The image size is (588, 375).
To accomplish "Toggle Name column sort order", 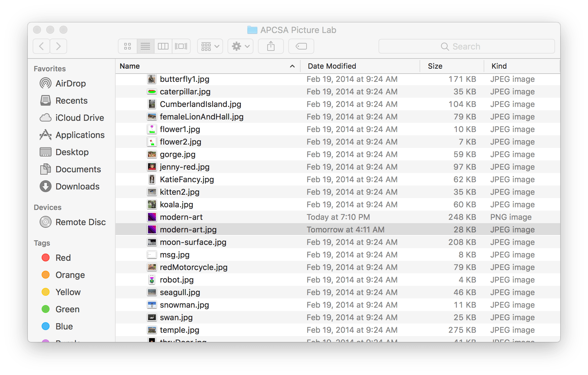I will [129, 66].
